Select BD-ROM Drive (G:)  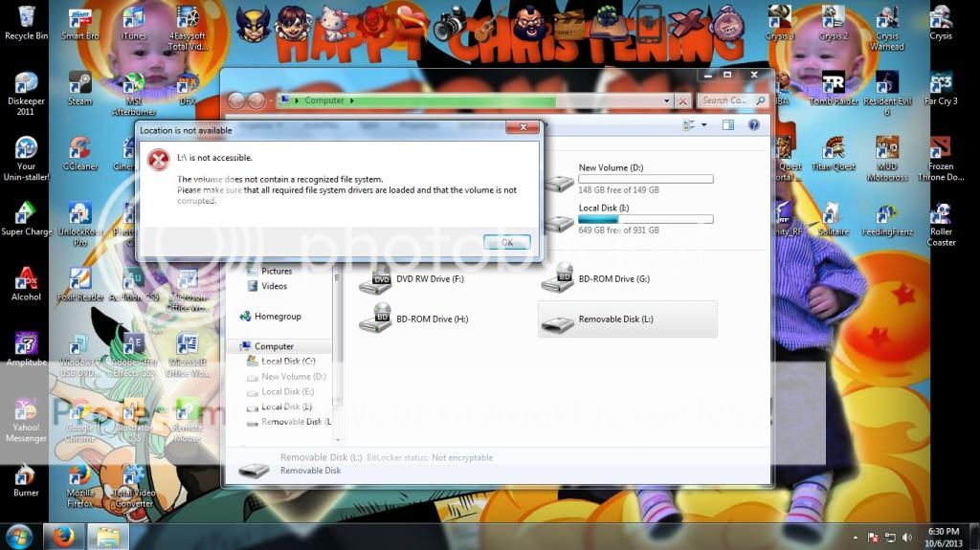[595, 279]
